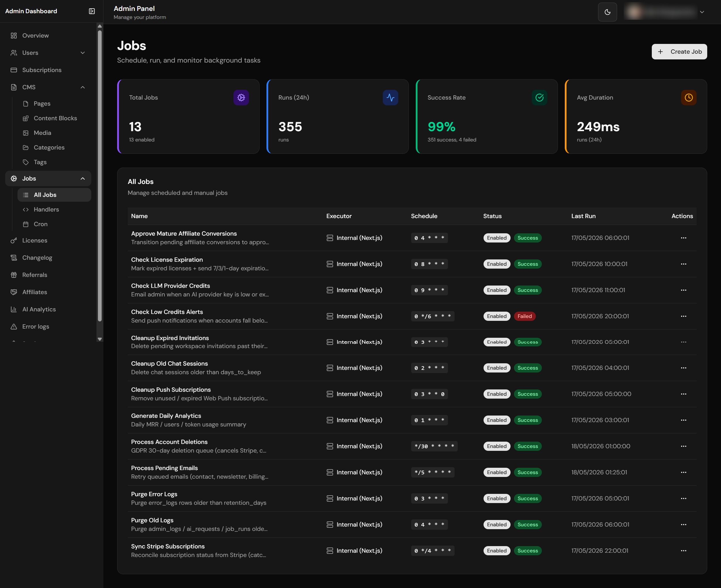Open the Changelog page

(x=48, y=258)
